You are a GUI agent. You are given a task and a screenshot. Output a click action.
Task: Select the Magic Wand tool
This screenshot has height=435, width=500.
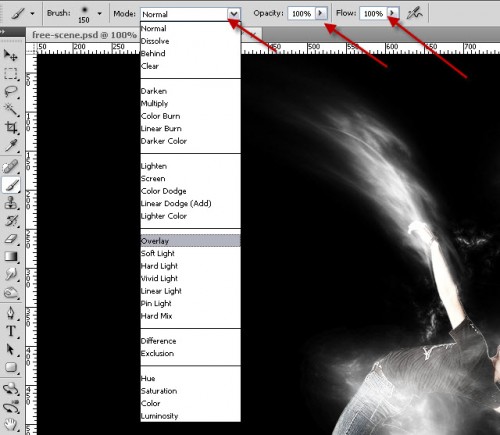[11, 109]
